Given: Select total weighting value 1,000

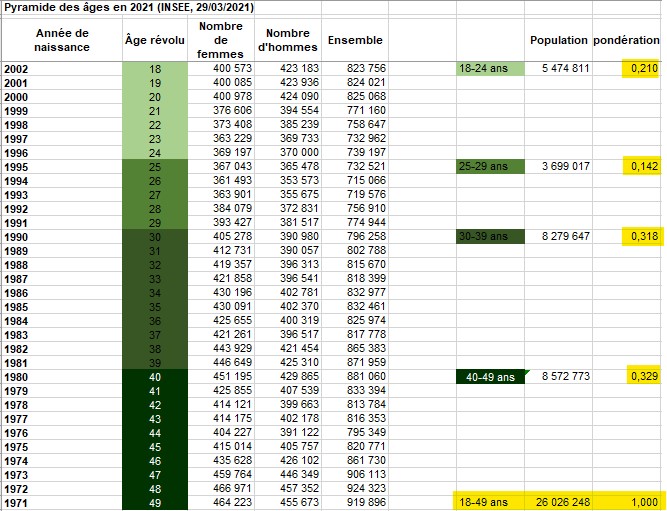Looking at the screenshot, I should (x=626, y=502).
